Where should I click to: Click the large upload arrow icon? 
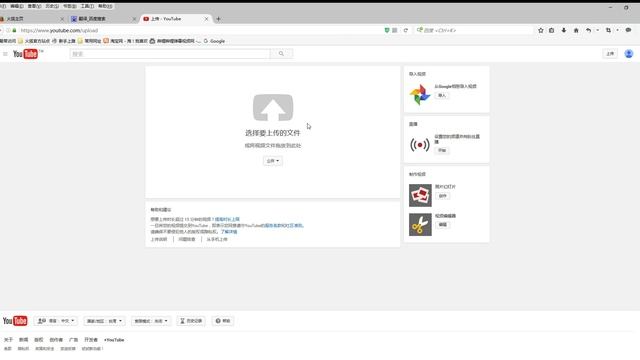273,108
